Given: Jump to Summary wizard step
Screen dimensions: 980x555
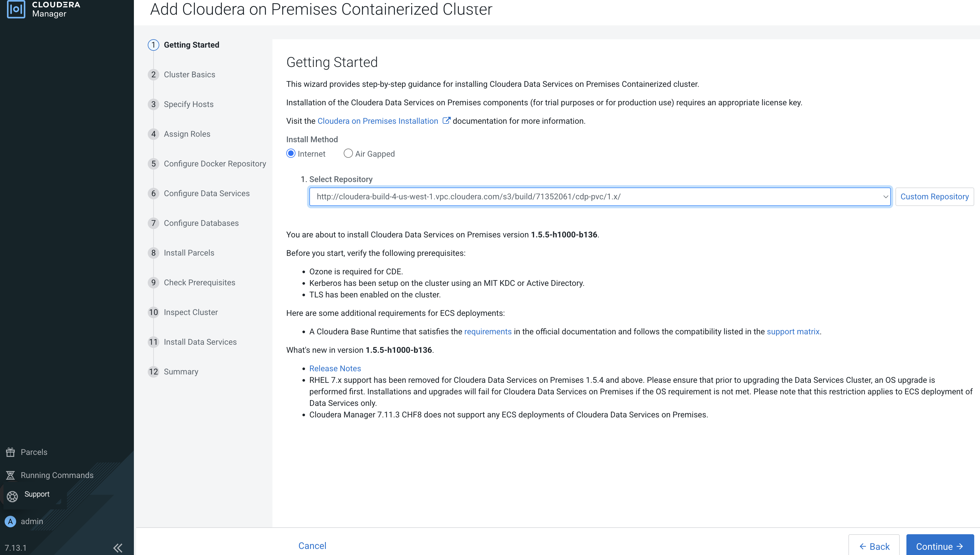Looking at the screenshot, I should tap(181, 372).
